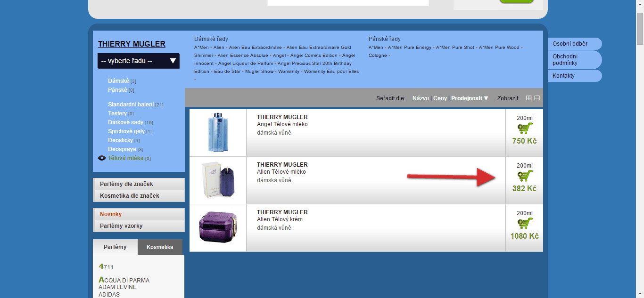Open the Angel Liqueur de Parfum line
This screenshot has width=644, height=298.
[x=246, y=64]
